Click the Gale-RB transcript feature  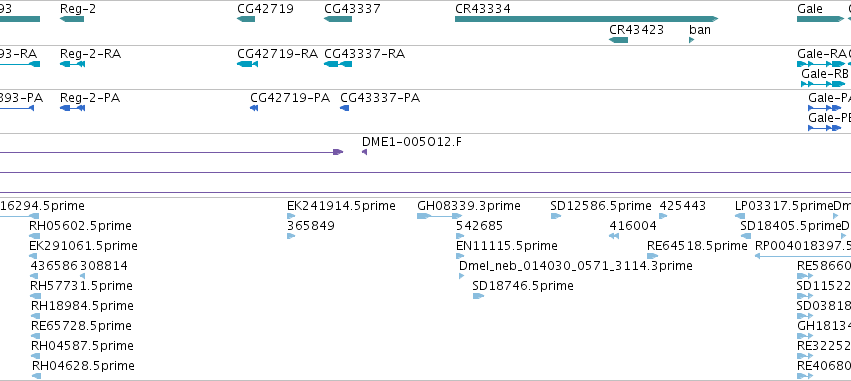point(823,84)
